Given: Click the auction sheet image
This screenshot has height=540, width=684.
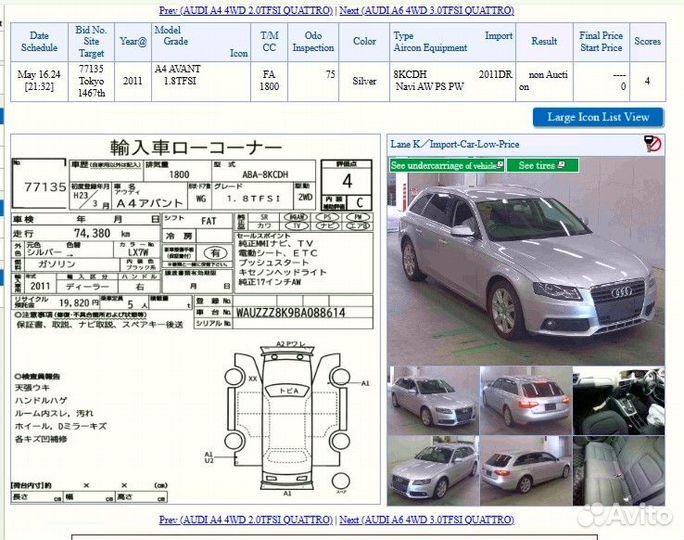Looking at the screenshot, I should [195, 319].
